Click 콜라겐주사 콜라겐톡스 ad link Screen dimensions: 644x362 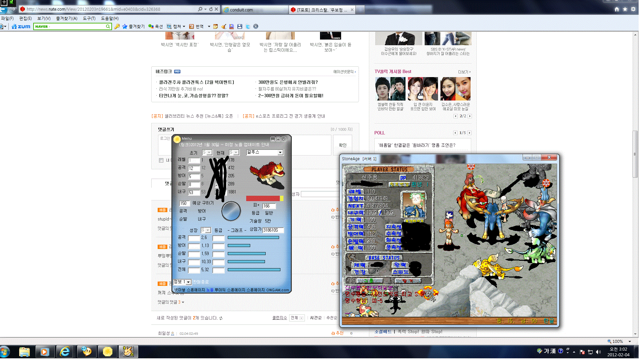197,82
